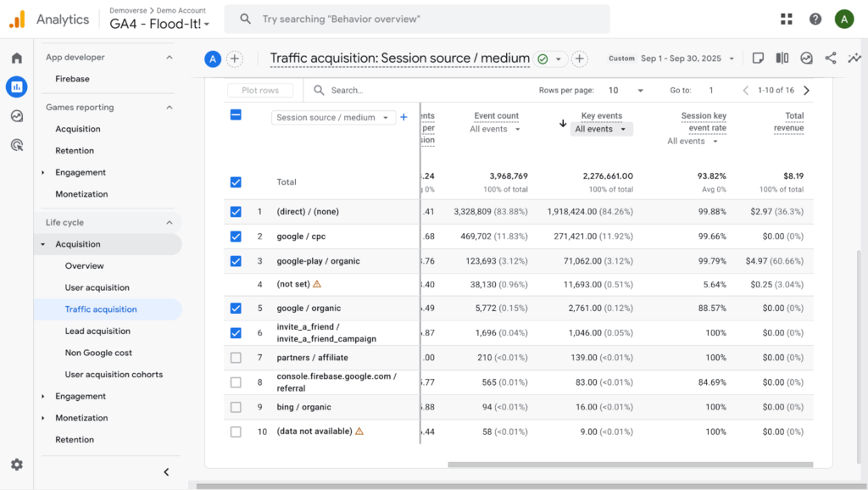Image resolution: width=868 pixels, height=490 pixels.
Task: Open the Explore icon in left rail
Action: pos(16,116)
